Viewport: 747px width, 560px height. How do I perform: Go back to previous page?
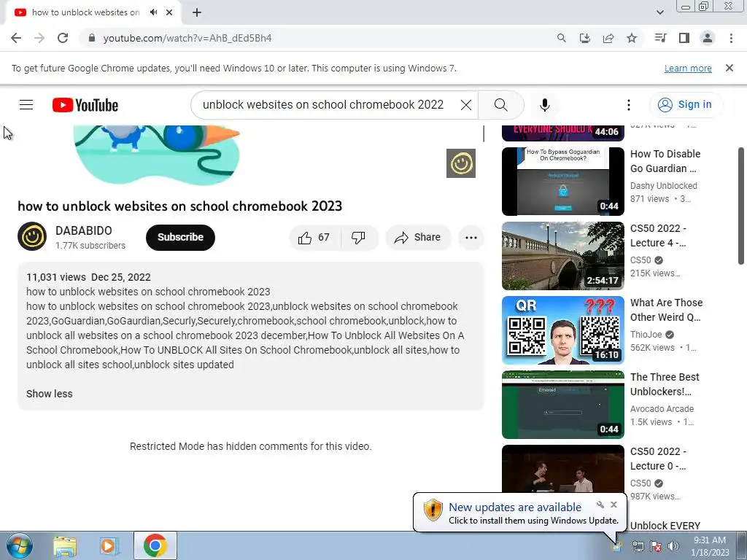tap(16, 38)
